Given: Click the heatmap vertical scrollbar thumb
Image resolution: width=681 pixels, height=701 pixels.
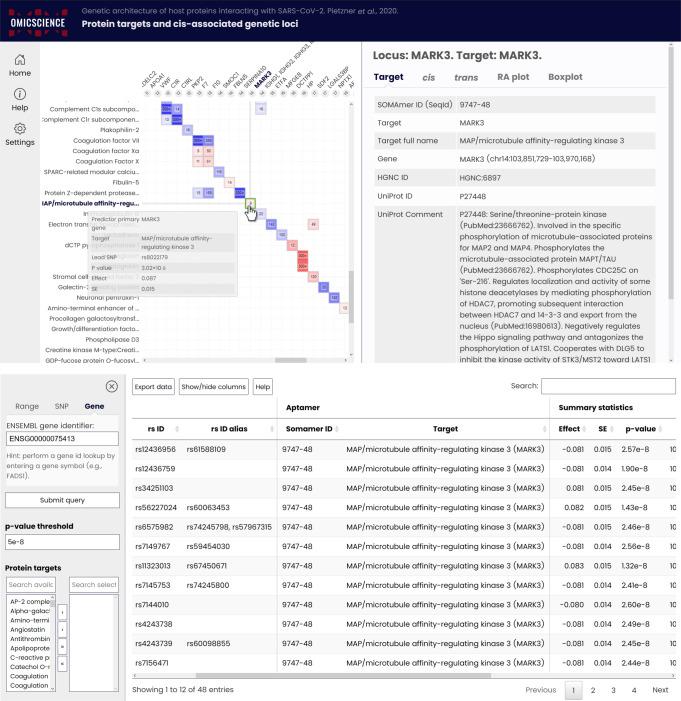Looking at the screenshot, I should pyautogui.click(x=351, y=297).
